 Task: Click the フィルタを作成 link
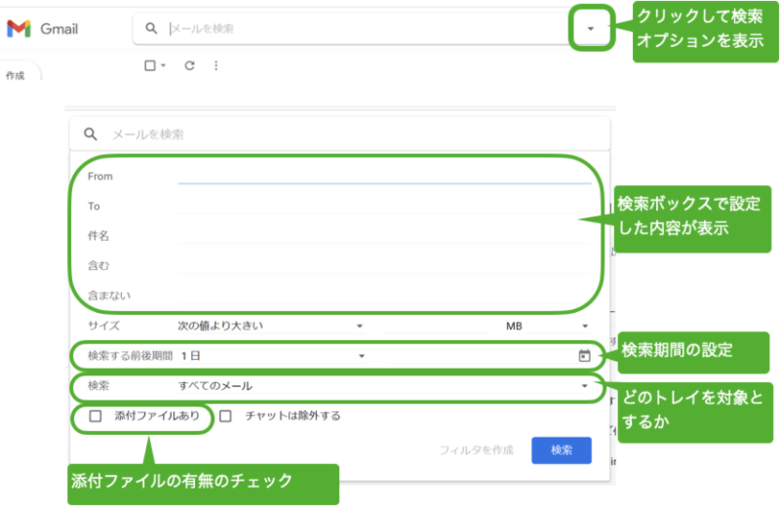476,450
